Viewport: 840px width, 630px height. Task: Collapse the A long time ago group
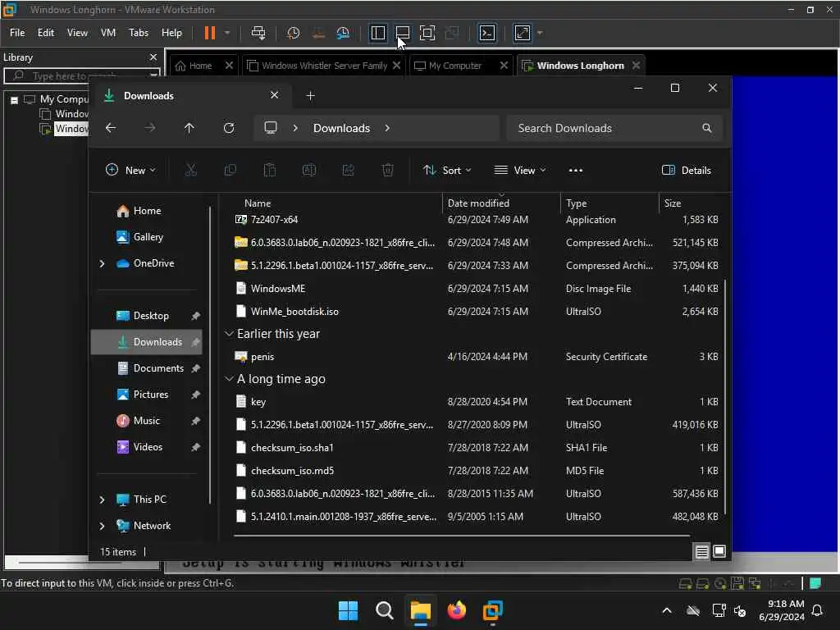click(229, 379)
